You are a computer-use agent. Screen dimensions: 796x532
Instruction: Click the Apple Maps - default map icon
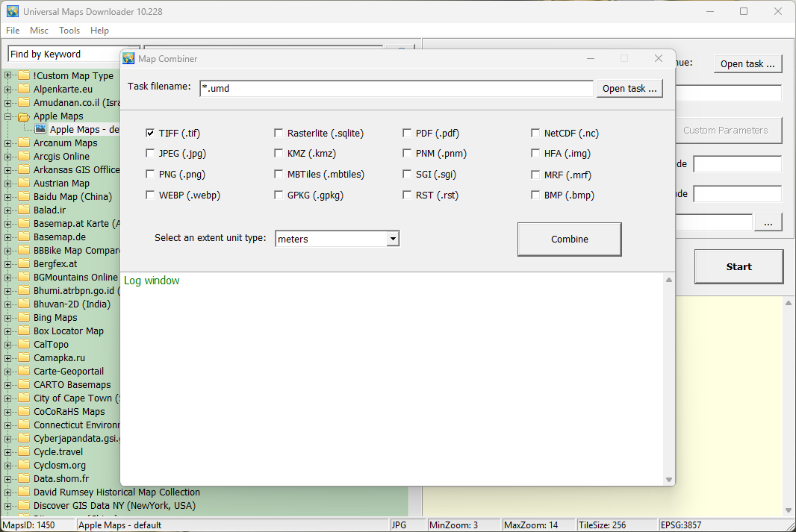[x=40, y=130]
